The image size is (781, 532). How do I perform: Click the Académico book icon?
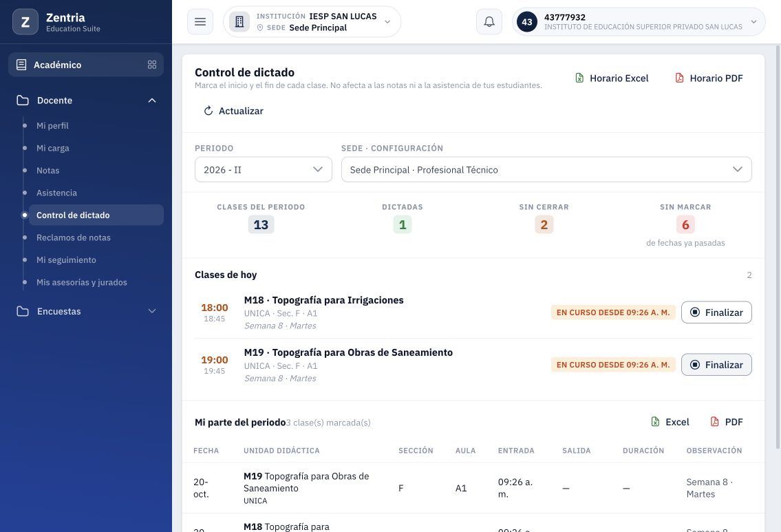(x=21, y=65)
